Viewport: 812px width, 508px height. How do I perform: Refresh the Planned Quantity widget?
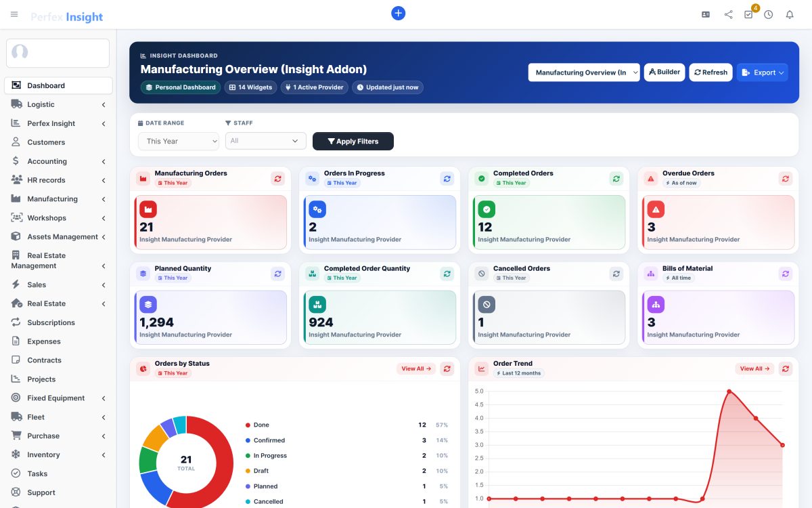click(277, 274)
